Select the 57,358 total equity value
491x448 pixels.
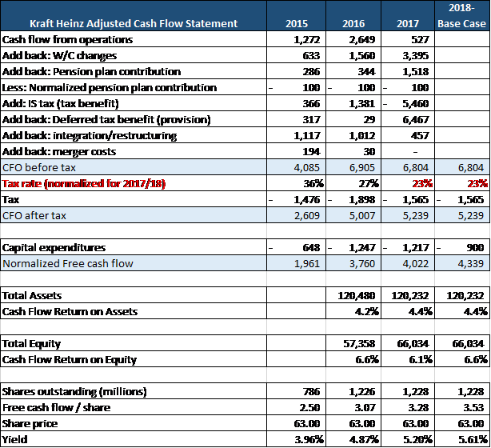point(359,344)
